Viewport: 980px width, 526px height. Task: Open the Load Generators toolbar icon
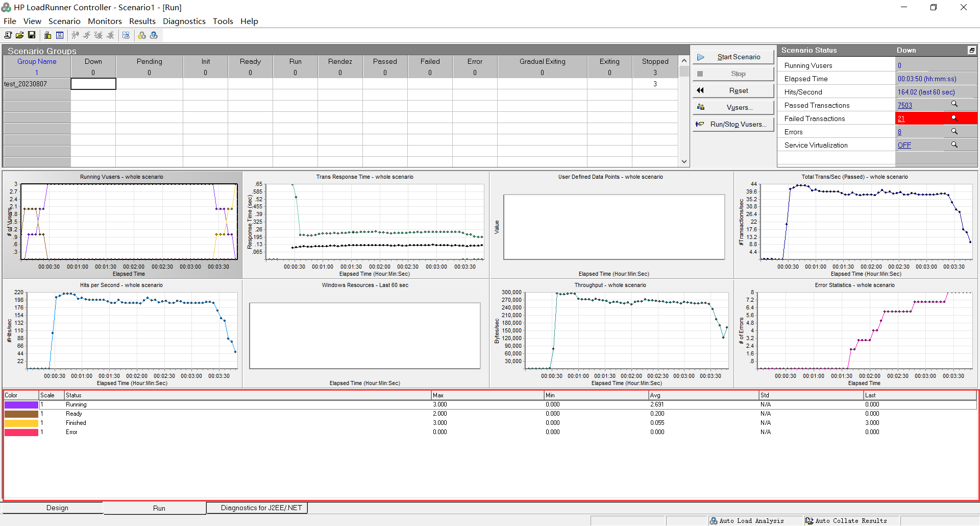click(47, 35)
